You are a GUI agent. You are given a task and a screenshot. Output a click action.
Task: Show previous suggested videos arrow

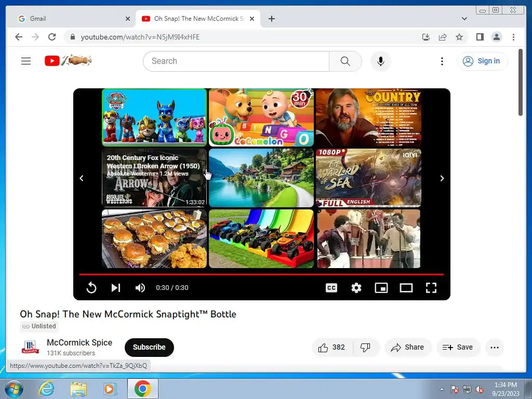[82, 178]
